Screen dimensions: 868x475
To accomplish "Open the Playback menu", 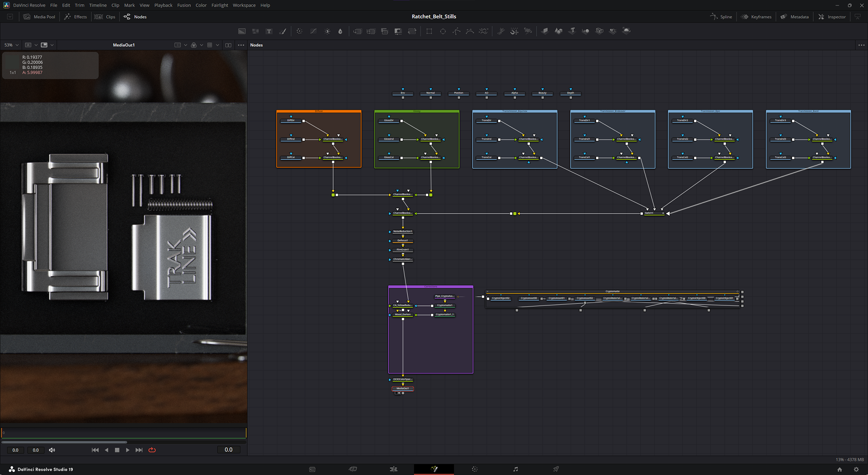I will pyautogui.click(x=163, y=5).
